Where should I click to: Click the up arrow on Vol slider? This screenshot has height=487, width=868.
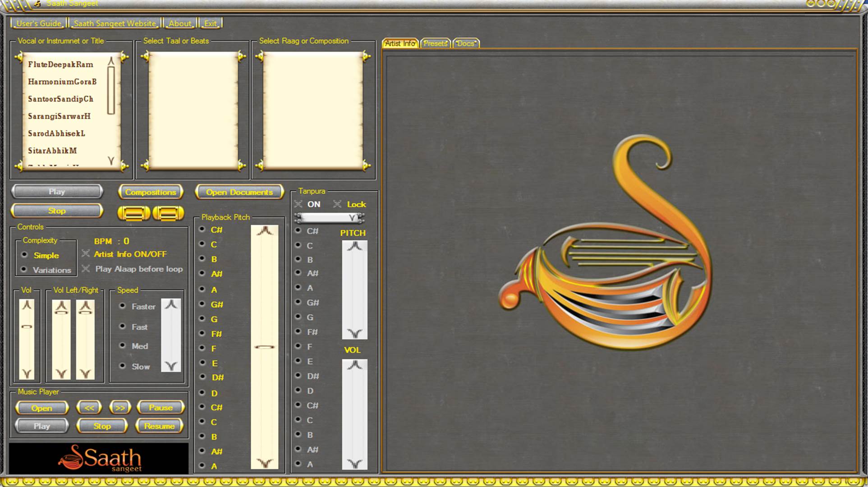(27, 306)
